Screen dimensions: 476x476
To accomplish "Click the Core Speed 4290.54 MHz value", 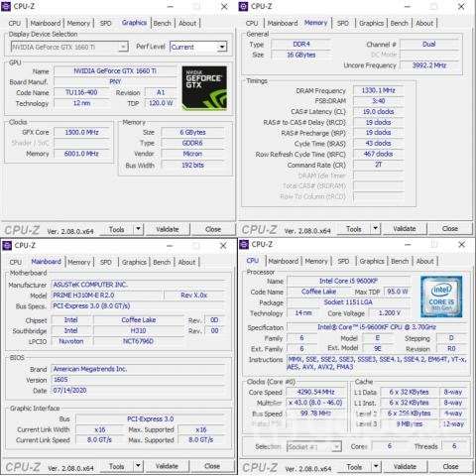I will [315, 392].
